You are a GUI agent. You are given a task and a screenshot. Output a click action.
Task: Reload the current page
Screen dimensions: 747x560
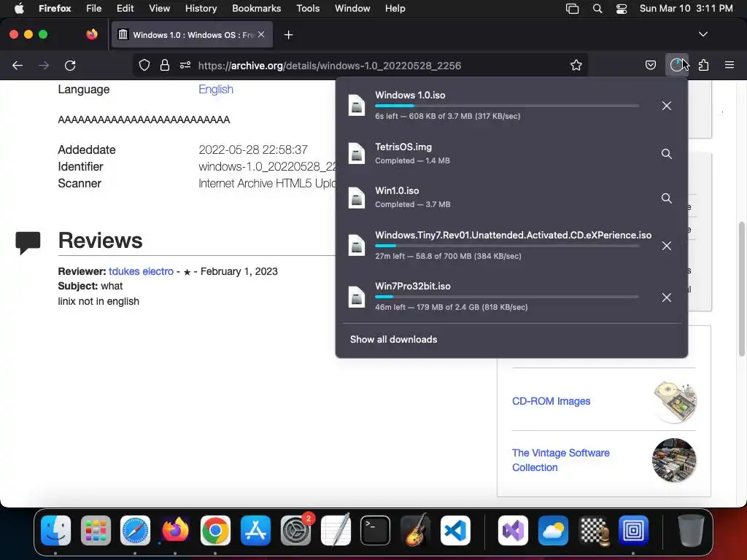(70, 65)
